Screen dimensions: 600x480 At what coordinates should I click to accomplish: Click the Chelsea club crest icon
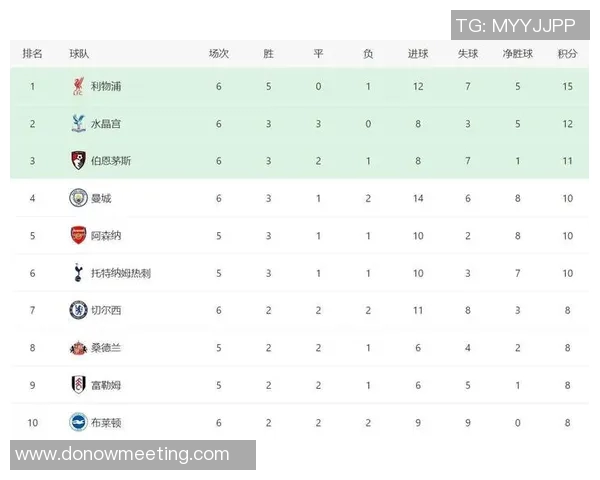click(x=78, y=310)
